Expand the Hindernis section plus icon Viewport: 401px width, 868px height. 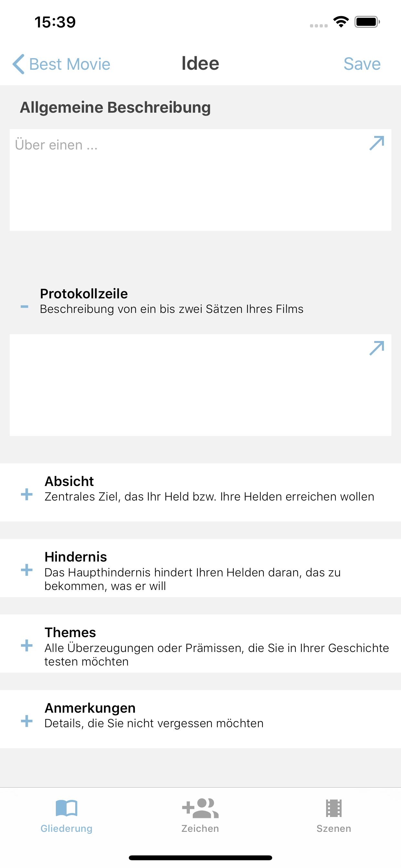[26, 570]
